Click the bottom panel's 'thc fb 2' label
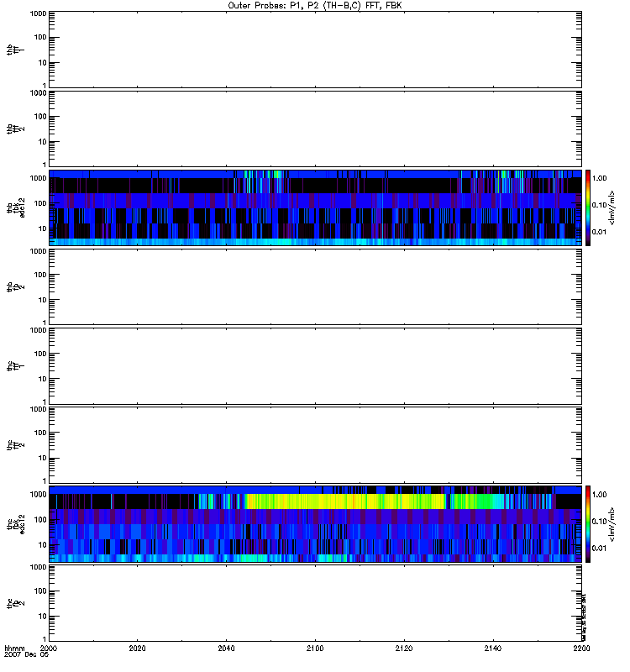Viewport: 630px width, 672px height. (x=16, y=603)
